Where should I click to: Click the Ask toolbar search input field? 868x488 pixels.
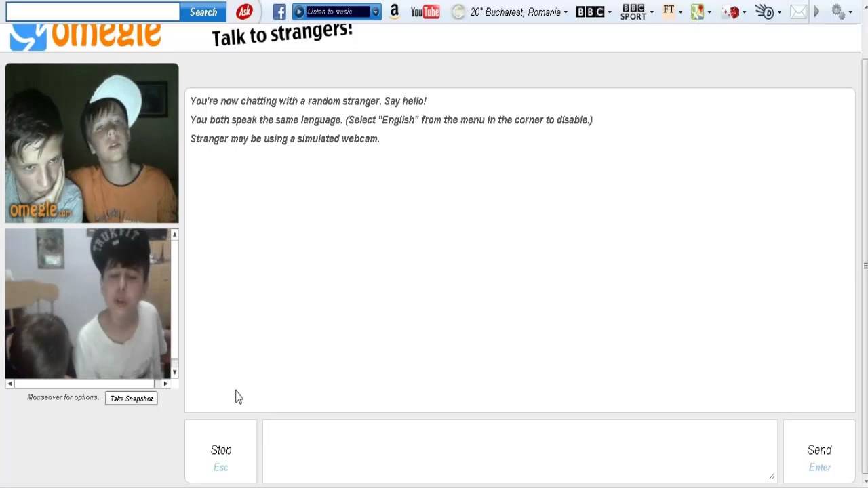tap(93, 12)
